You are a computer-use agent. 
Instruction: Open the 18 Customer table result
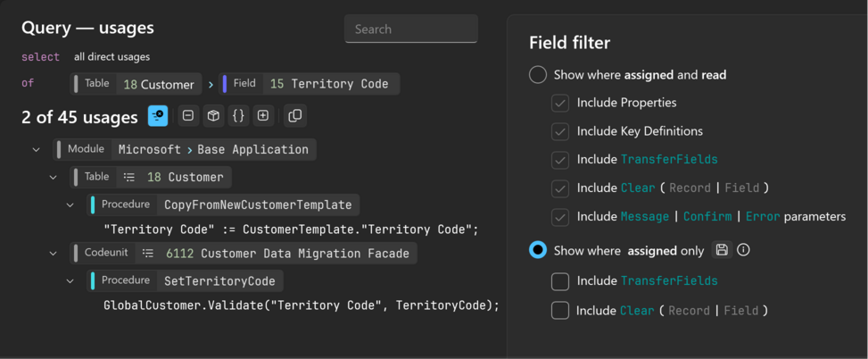pyautogui.click(x=151, y=178)
